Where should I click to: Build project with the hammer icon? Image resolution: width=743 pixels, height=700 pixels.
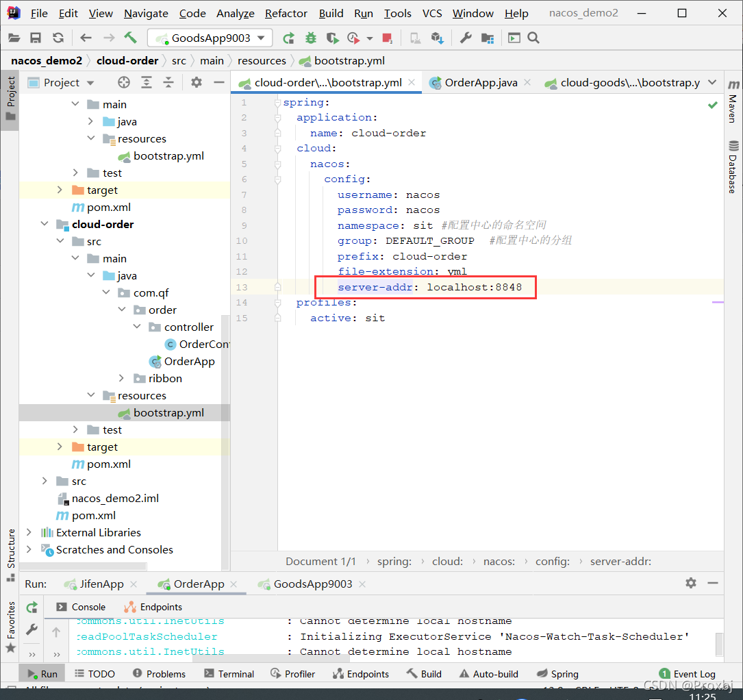coord(131,38)
